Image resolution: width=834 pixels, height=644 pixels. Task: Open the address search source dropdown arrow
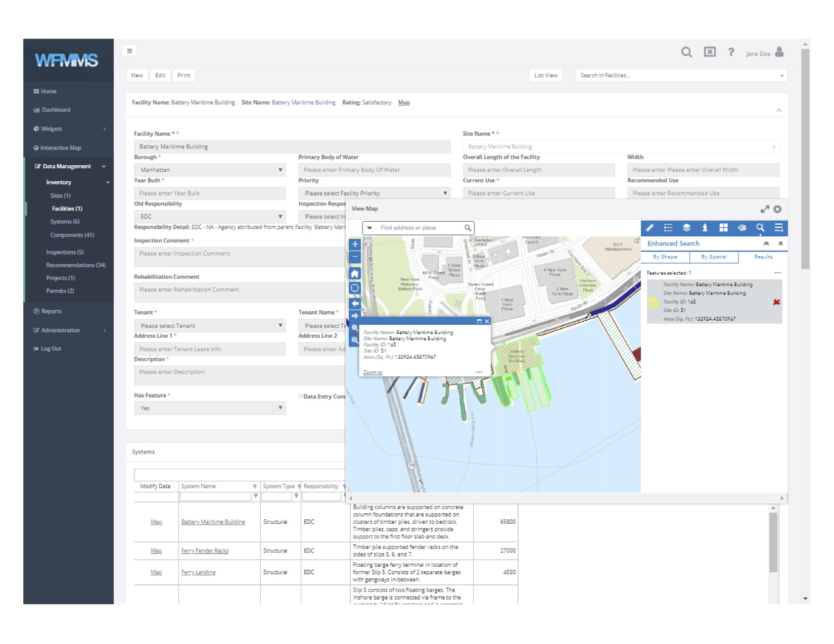(369, 228)
